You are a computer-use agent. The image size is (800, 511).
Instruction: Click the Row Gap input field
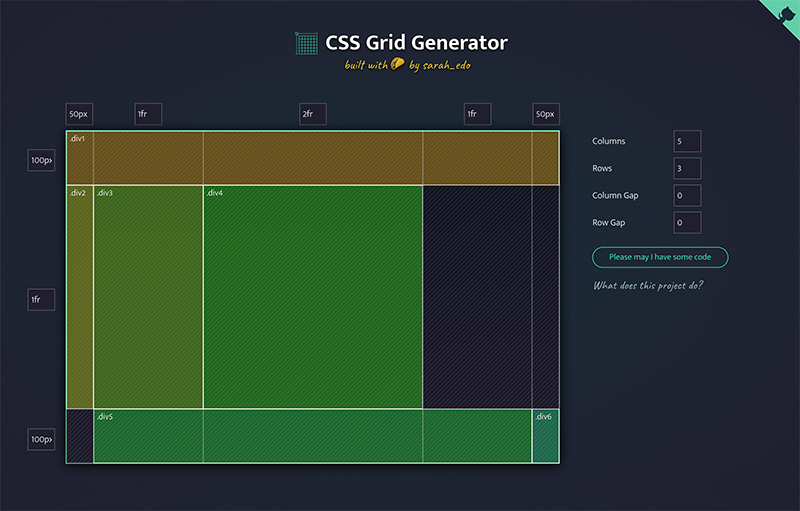687,222
